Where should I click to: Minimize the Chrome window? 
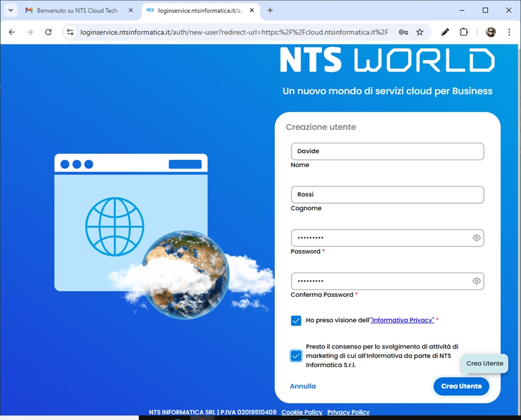tap(462, 10)
